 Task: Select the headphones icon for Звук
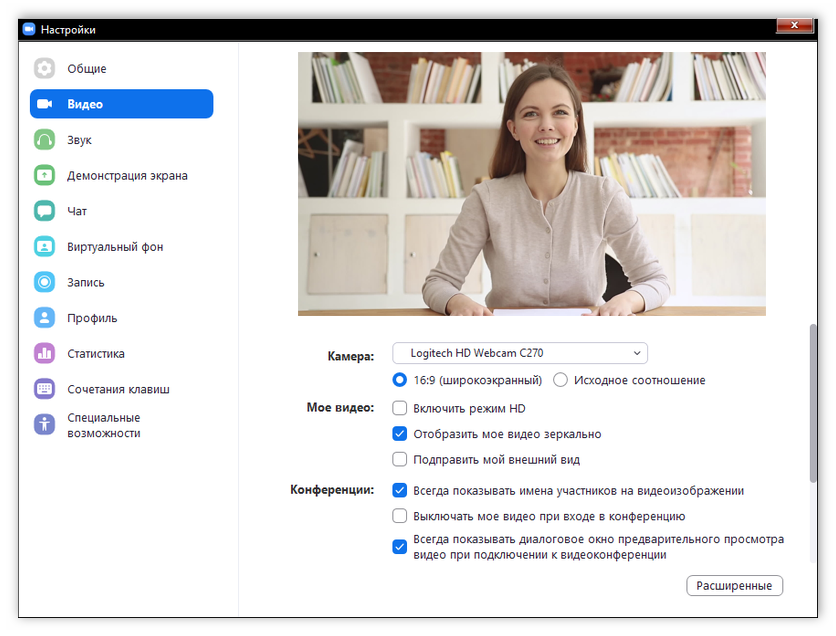[44, 140]
